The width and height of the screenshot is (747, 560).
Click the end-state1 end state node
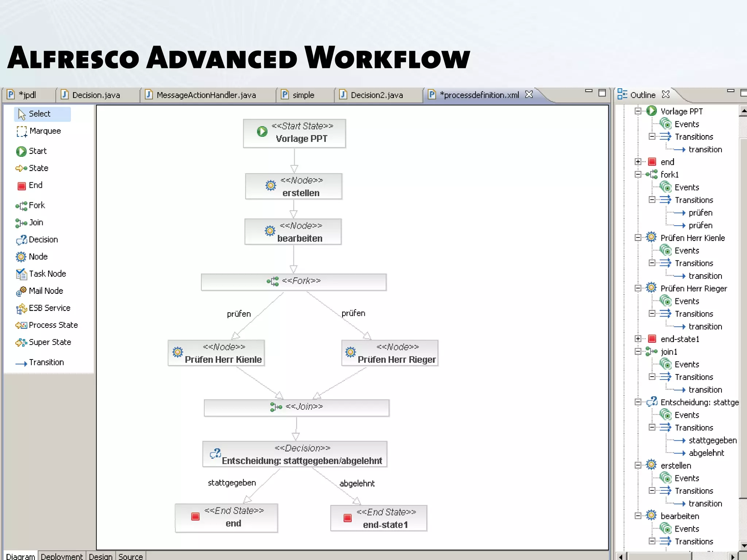coord(379,518)
